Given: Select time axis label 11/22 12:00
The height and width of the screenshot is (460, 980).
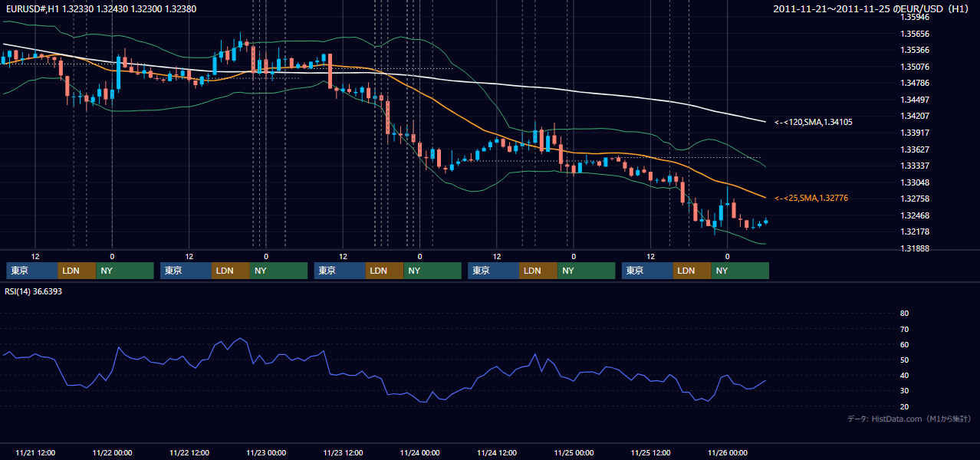Looking at the screenshot, I should 189,452.
